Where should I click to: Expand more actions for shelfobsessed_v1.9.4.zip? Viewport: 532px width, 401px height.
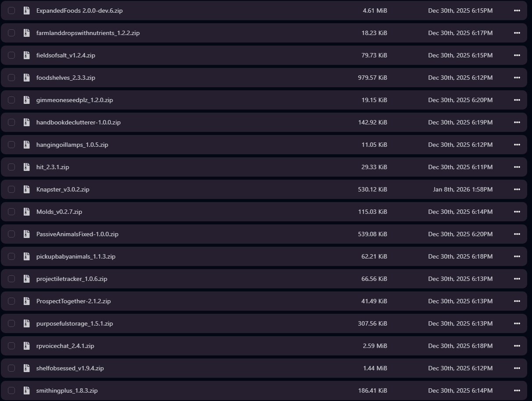point(517,368)
